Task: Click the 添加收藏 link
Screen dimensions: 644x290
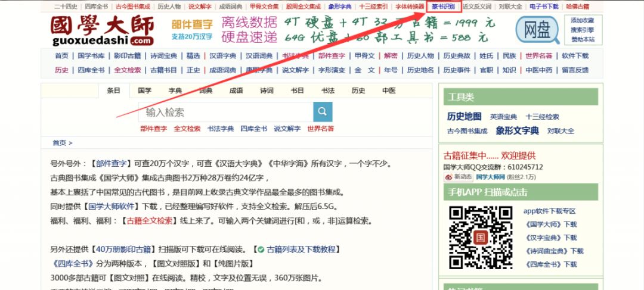Action: pos(582,20)
